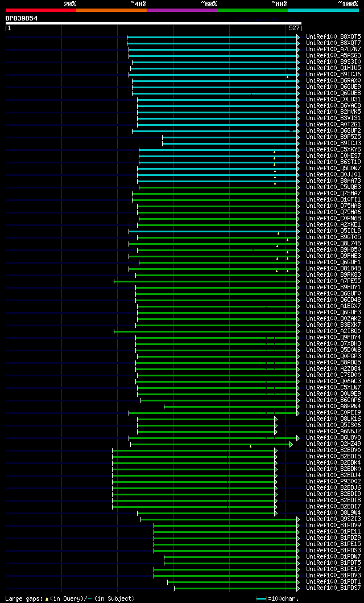This screenshot has height=603, width=364.
Task: Click the short green bar for UniRef100_A8KRW4
Action: (x=231, y=407)
